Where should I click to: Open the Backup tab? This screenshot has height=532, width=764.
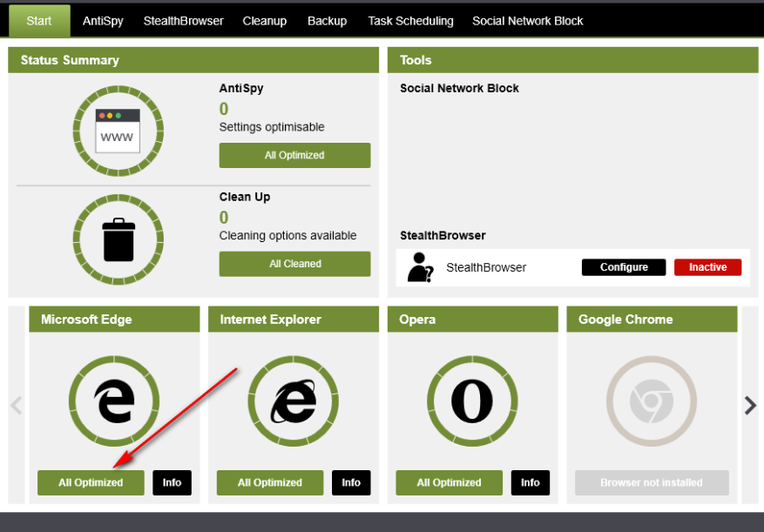[x=327, y=21]
